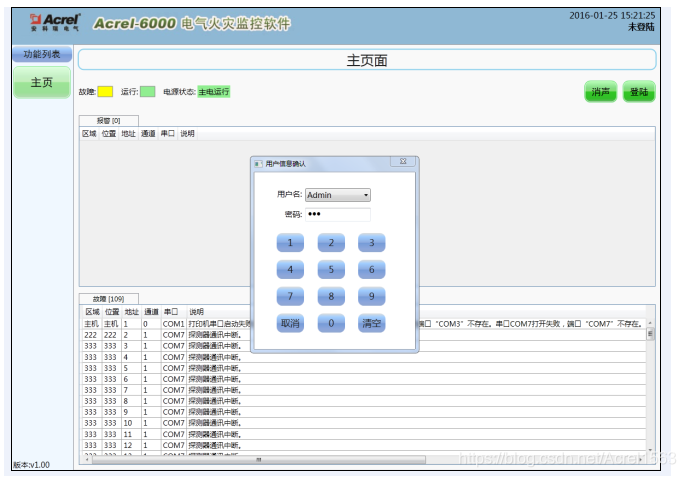The width and height of the screenshot is (686, 477).
Task: Select the 故障 [109] fault tab
Action: tap(109, 299)
